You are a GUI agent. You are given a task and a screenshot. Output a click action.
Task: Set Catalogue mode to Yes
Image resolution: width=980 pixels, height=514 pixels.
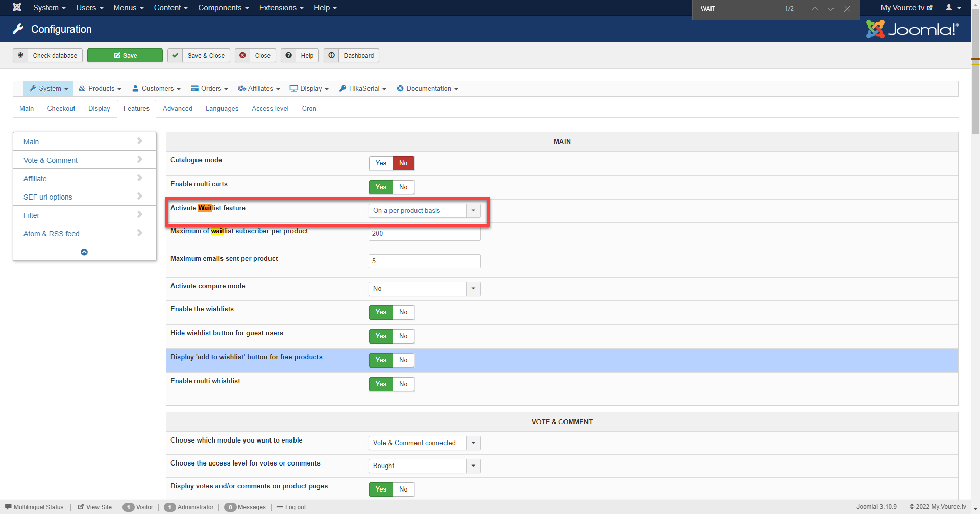pyautogui.click(x=381, y=163)
